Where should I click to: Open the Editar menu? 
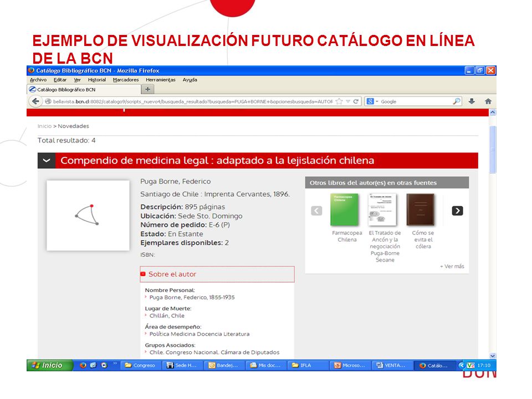[60, 80]
